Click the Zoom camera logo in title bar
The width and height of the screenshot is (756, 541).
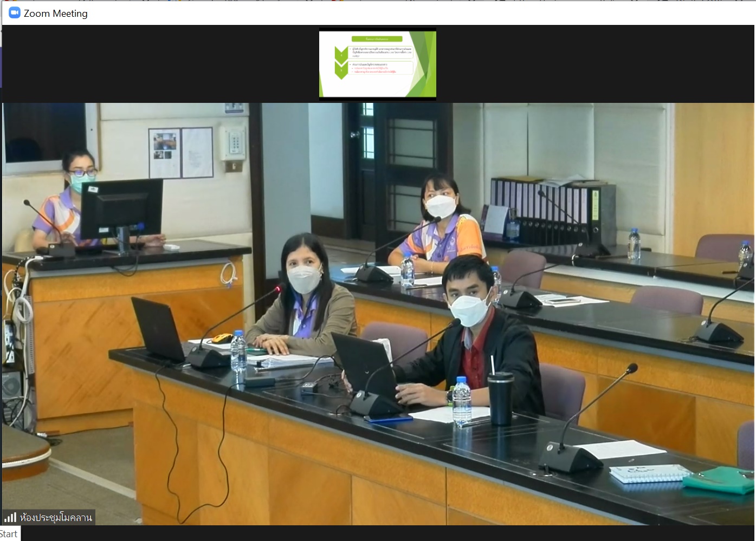point(15,13)
